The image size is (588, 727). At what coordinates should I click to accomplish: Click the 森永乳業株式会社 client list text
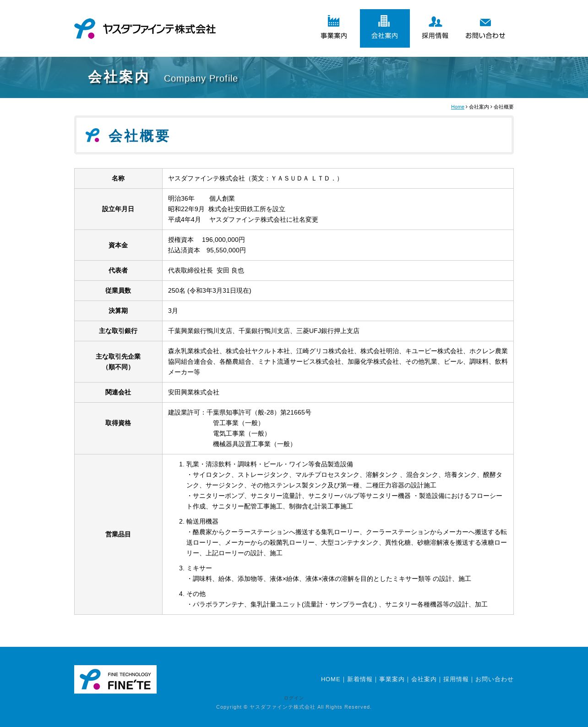pos(338,362)
